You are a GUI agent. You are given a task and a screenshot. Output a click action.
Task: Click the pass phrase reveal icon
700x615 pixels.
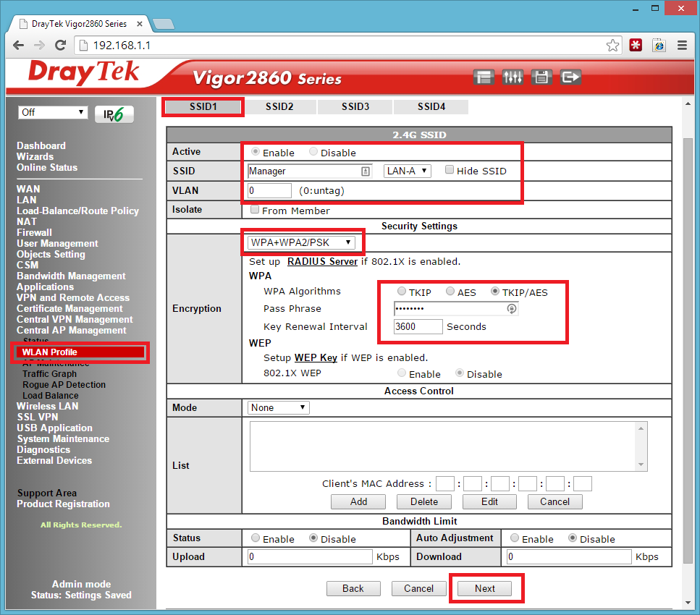click(x=512, y=309)
